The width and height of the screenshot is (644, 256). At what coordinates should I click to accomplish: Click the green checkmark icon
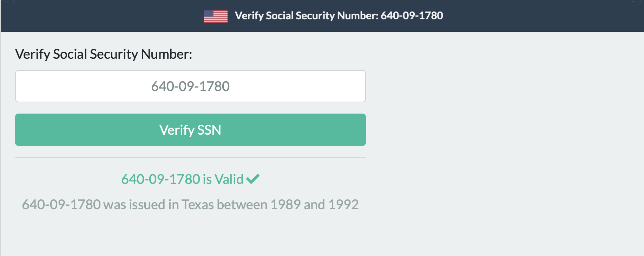click(253, 179)
